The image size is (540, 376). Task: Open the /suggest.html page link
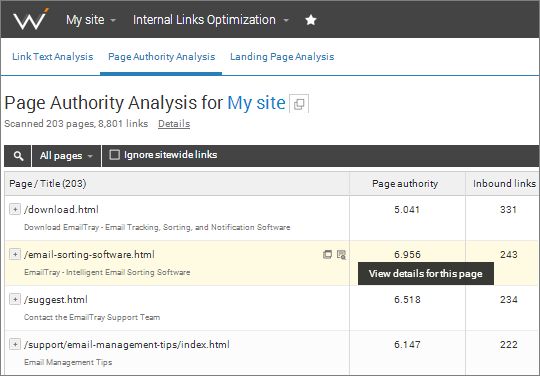(x=56, y=300)
